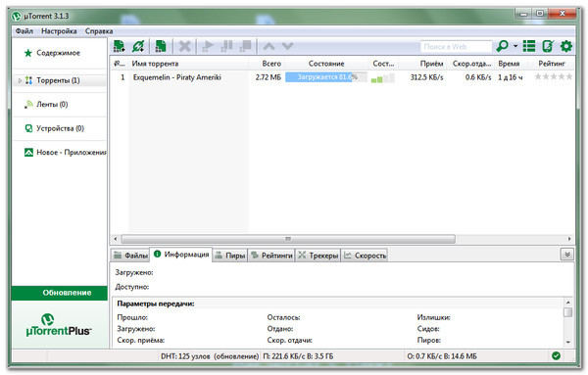Switch to the Пиры tab
Viewport: 588px width, 375px height.
point(230,256)
